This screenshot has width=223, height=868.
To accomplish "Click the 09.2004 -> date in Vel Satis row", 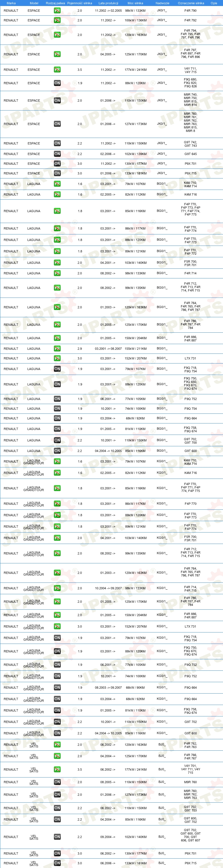I will pos(108,836).
